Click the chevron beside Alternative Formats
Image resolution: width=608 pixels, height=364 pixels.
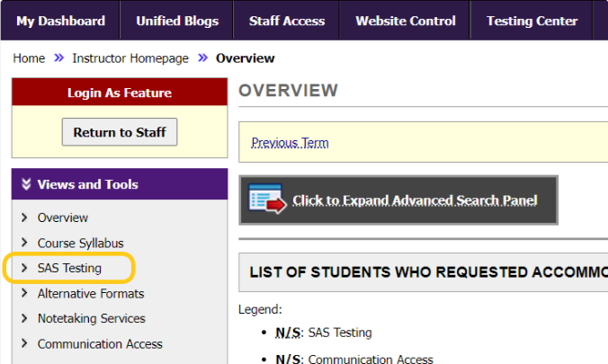coord(24,293)
